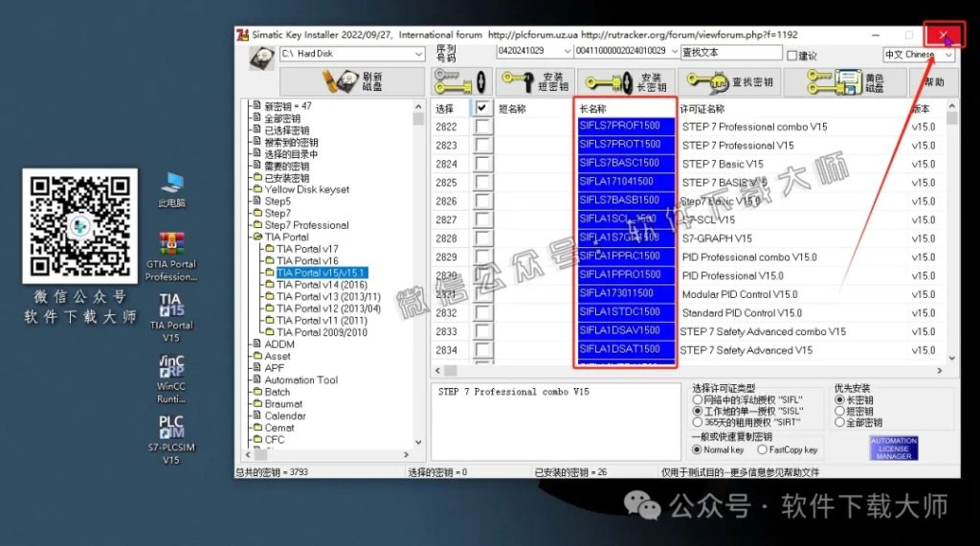Click tree scrollbar down arrow
This screenshot has width=980, height=546.
[x=418, y=442]
